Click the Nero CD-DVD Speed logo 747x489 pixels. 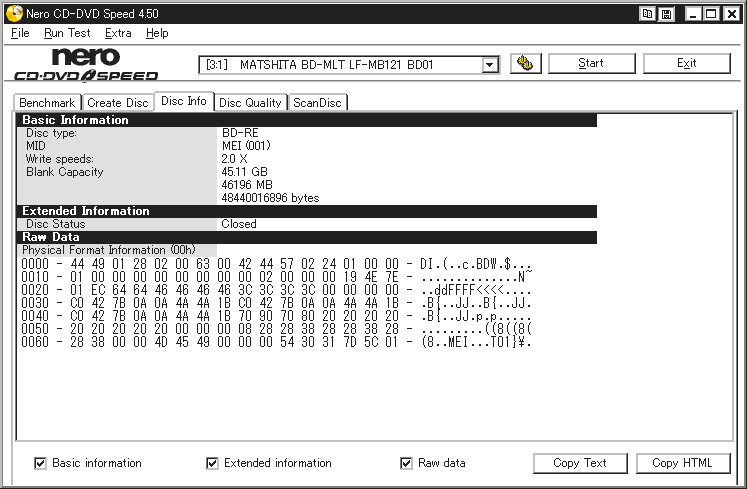tap(86, 64)
